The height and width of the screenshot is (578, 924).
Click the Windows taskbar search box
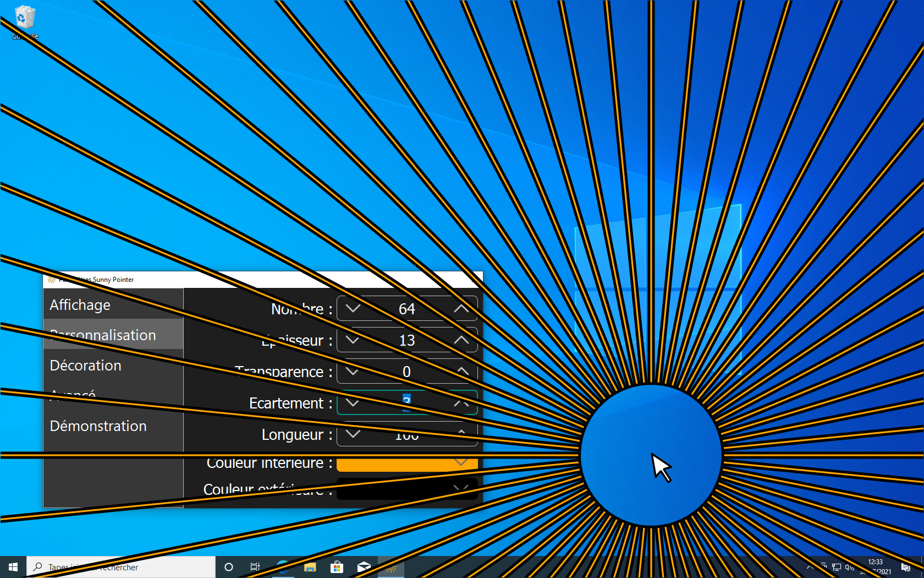coord(121,567)
